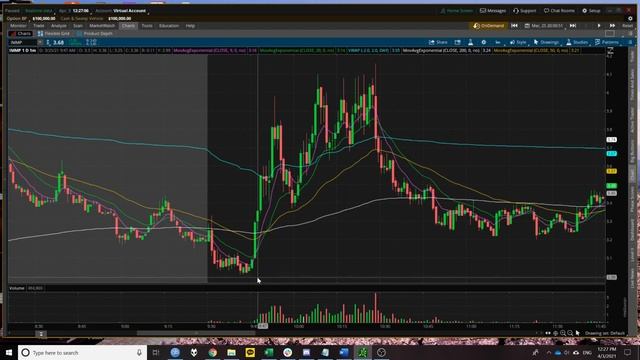Image resolution: width=640 pixels, height=360 pixels.
Task: Click the gear icon below Setup
Action: pyautogui.click(x=630, y=18)
